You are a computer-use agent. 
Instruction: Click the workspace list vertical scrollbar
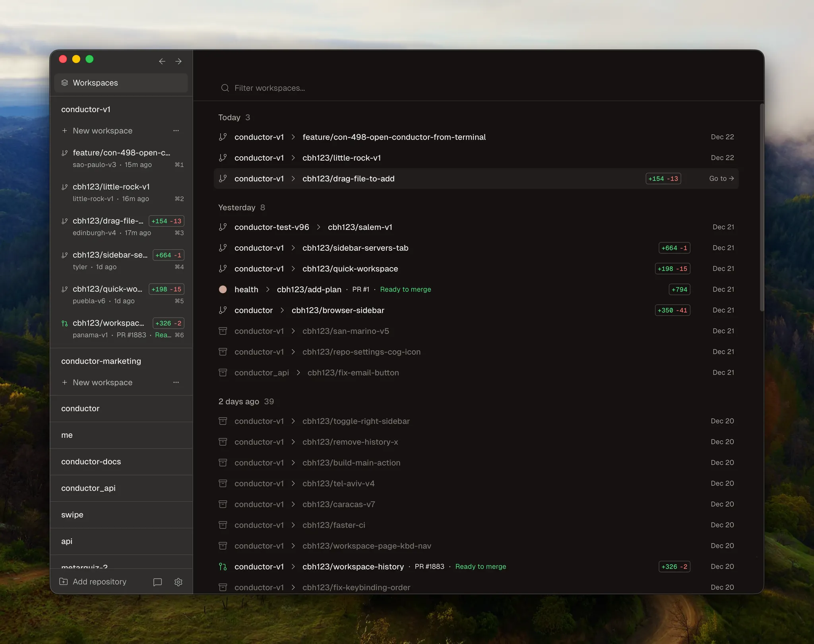(x=762, y=207)
